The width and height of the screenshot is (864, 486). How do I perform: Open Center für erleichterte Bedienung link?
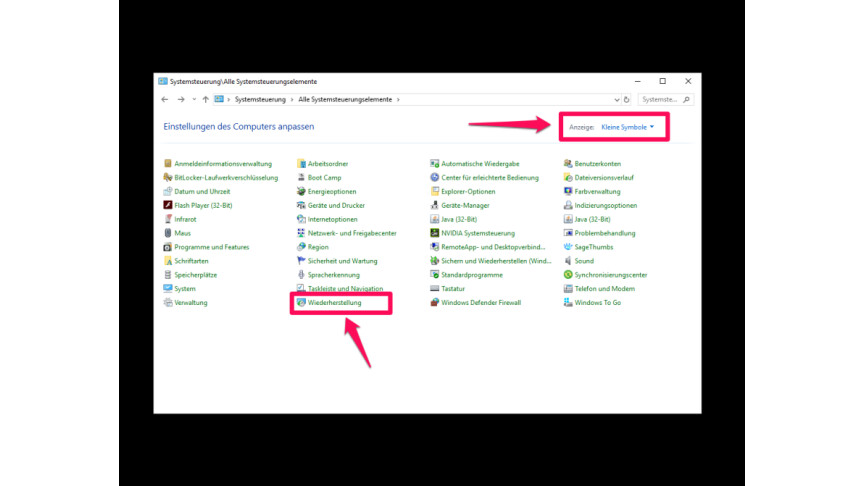490,177
